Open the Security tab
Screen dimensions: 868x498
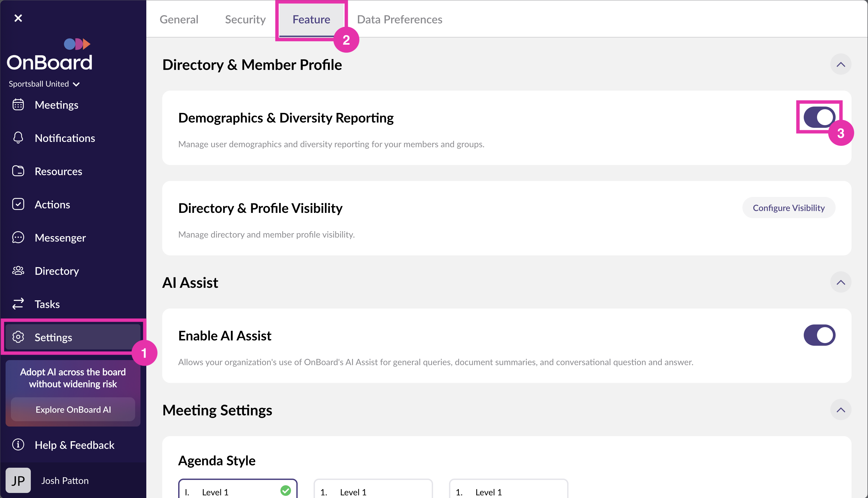[245, 19]
